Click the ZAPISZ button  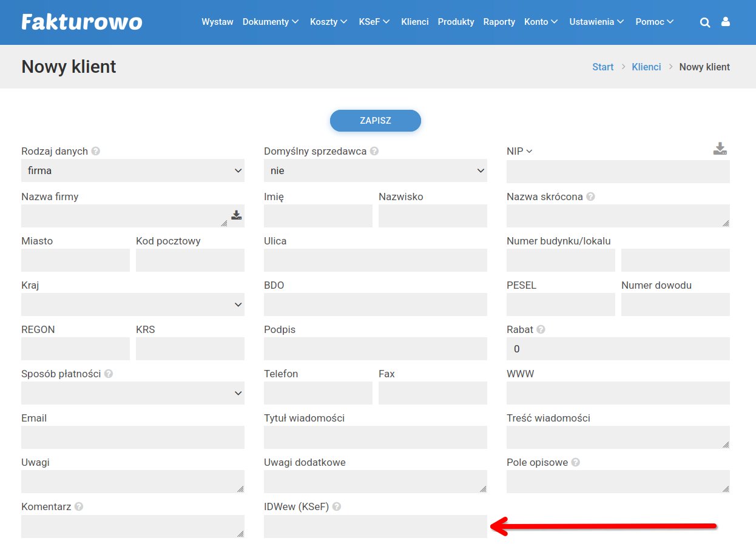pyautogui.click(x=375, y=121)
